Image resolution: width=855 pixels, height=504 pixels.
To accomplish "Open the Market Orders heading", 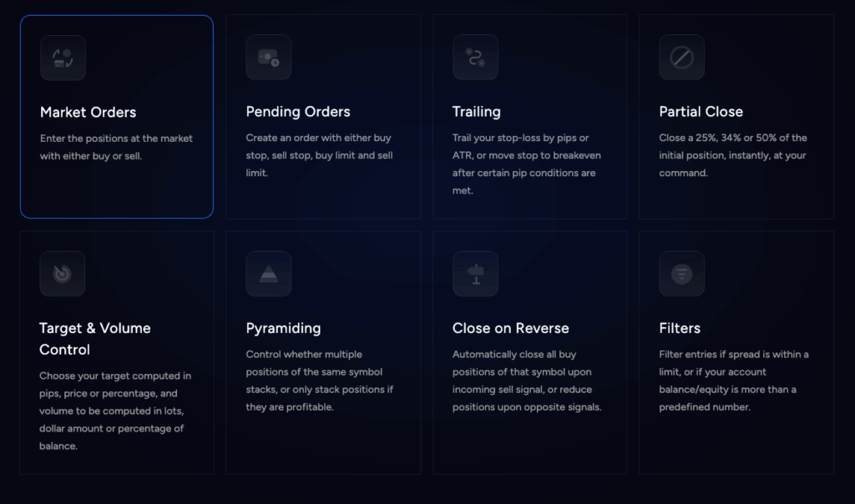I will [x=88, y=113].
